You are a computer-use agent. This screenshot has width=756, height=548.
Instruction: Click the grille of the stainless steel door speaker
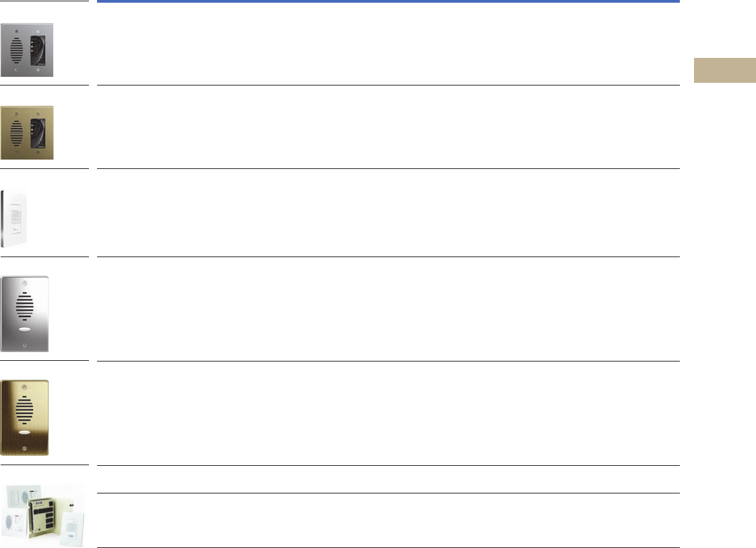point(25,308)
